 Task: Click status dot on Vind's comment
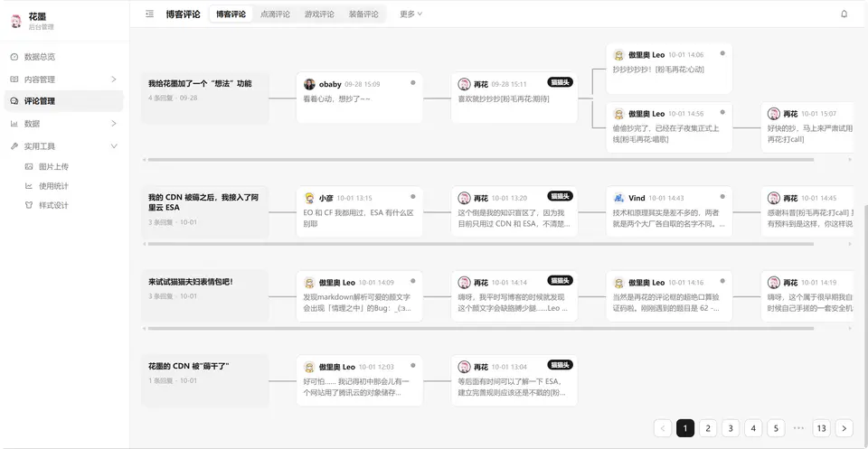(x=722, y=196)
